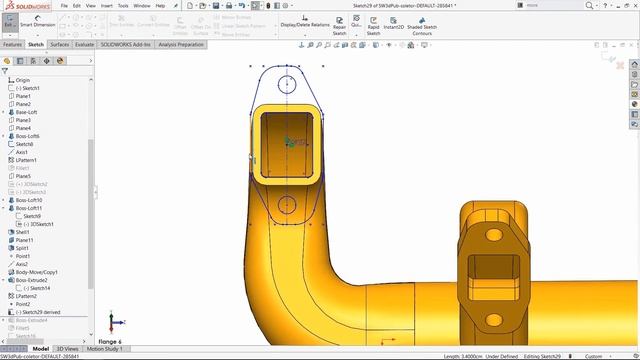The image size is (640, 360).
Task: Activate the Rapid Sketch tool
Action: 373,26
